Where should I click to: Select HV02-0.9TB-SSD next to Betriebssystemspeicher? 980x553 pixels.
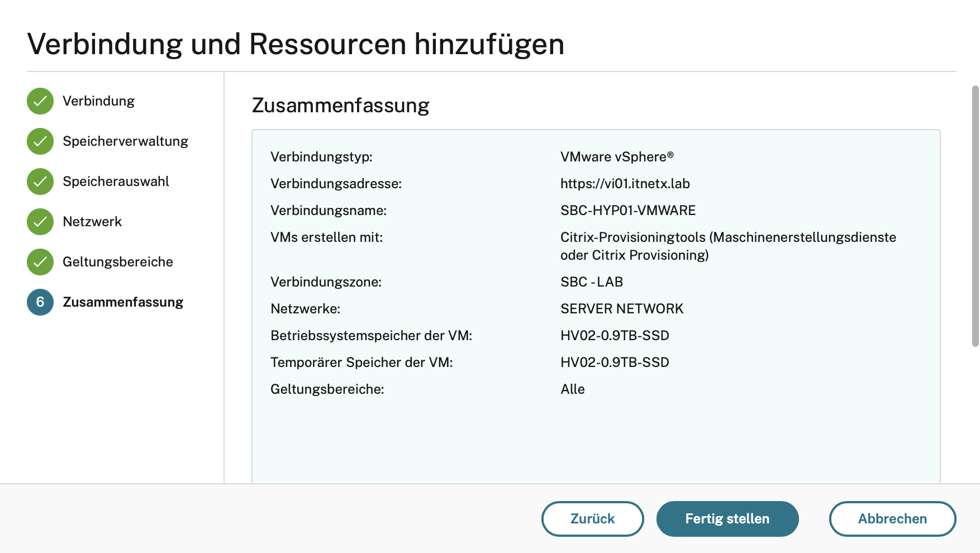tap(615, 336)
